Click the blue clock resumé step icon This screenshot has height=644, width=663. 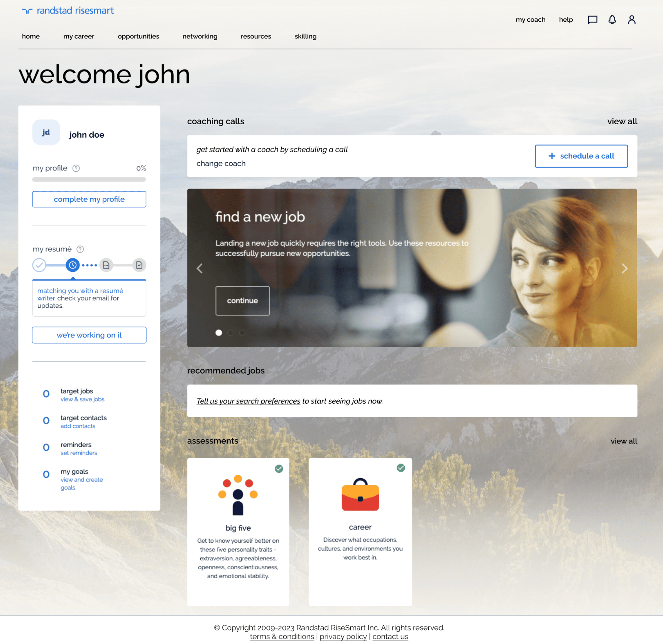point(73,265)
